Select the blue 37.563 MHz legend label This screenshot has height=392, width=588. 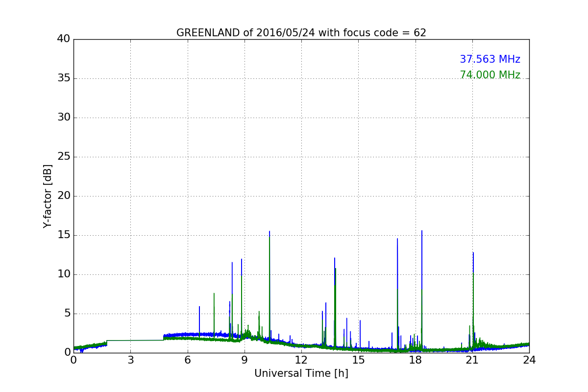490,59
